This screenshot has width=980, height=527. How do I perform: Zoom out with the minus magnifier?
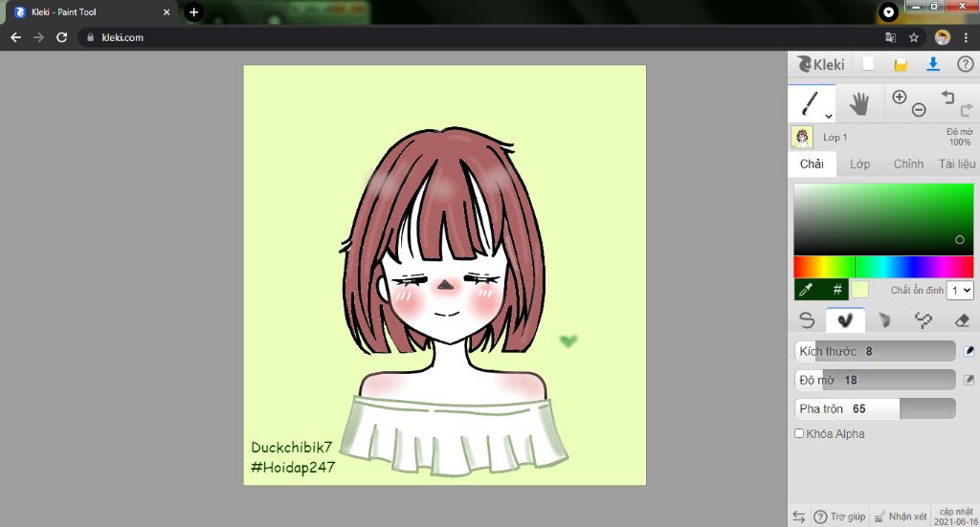tap(918, 110)
